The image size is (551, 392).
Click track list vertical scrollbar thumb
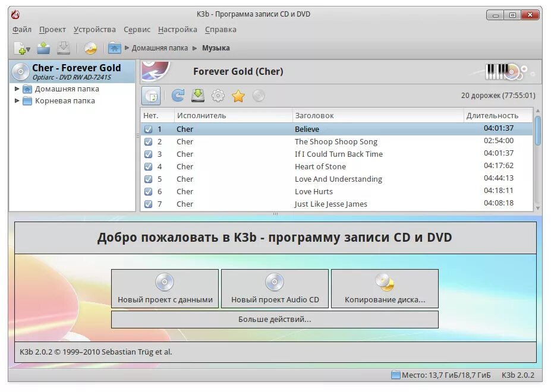(x=538, y=131)
